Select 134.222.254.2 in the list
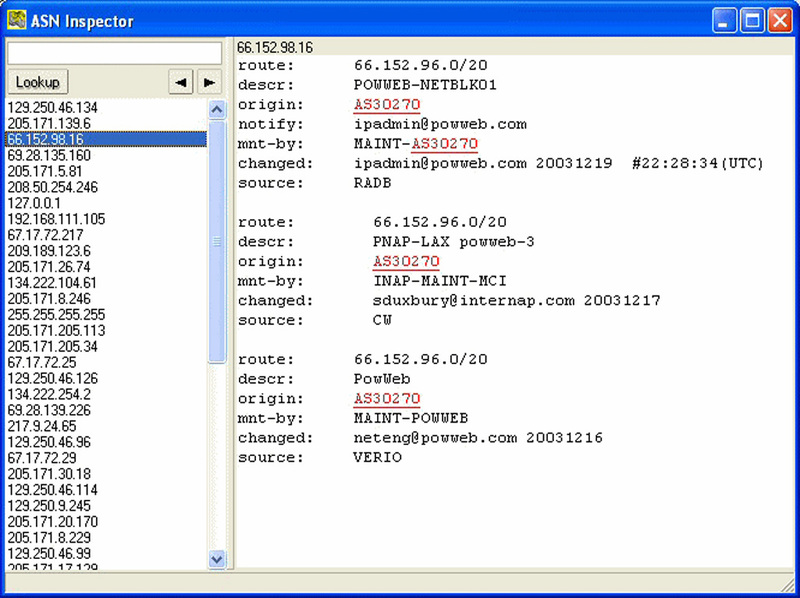800x598 pixels. (x=106, y=394)
